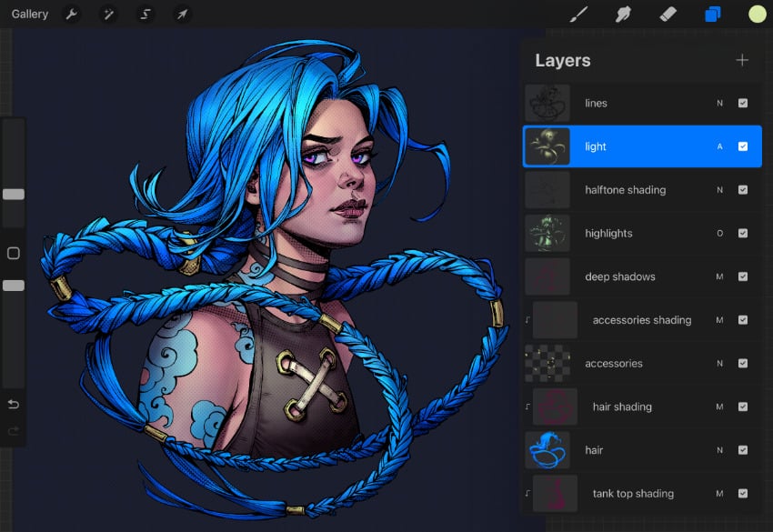Select the Eraser tool
Viewport: 773px width, 532px height.
click(x=668, y=15)
